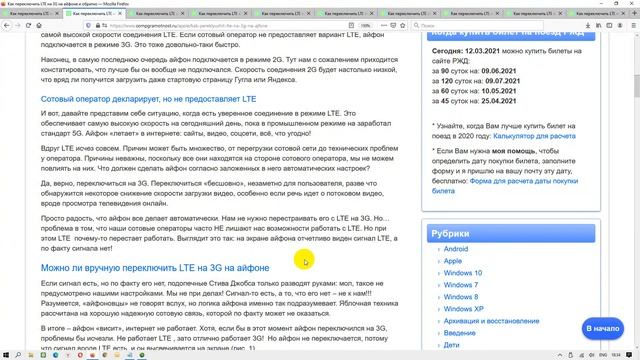Click the 'В начало' back-to-top button

(603, 328)
